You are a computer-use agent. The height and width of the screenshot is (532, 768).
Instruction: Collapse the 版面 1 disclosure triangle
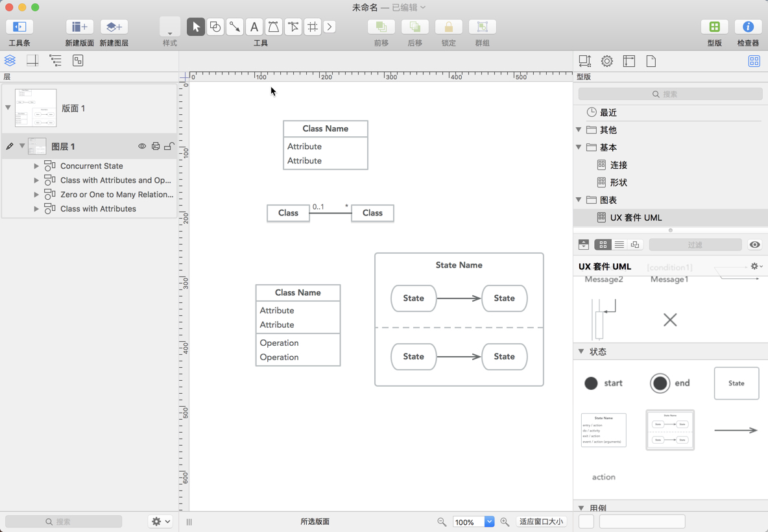click(6, 108)
